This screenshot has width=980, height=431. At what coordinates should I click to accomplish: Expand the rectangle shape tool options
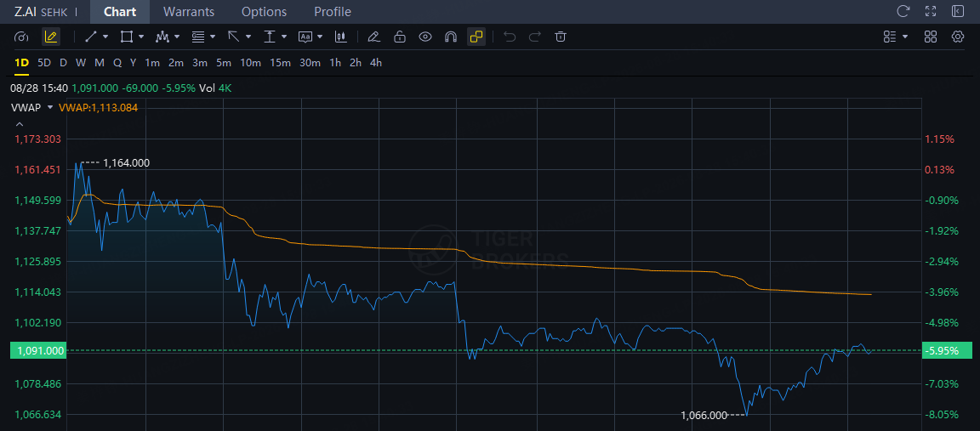[141, 37]
